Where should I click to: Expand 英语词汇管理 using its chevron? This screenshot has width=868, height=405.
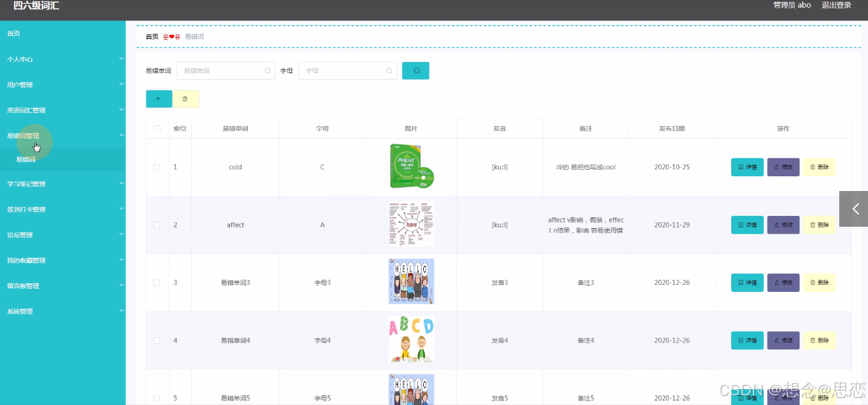coord(121,110)
